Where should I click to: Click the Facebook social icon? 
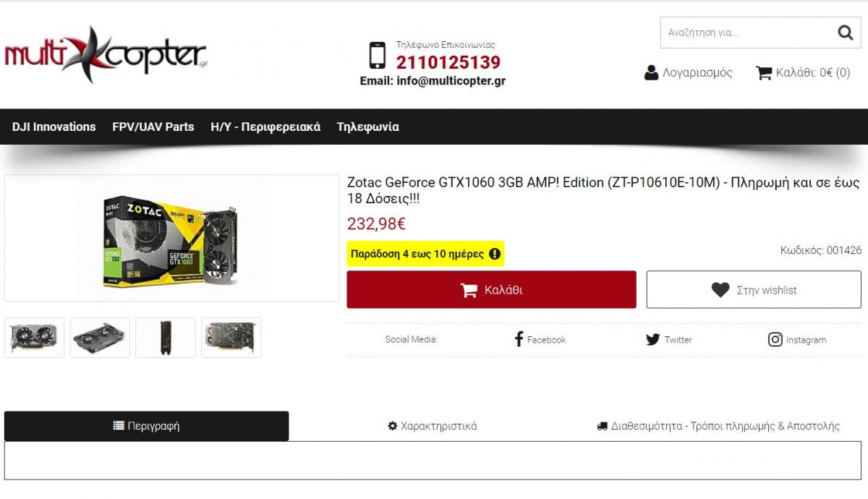(519, 339)
